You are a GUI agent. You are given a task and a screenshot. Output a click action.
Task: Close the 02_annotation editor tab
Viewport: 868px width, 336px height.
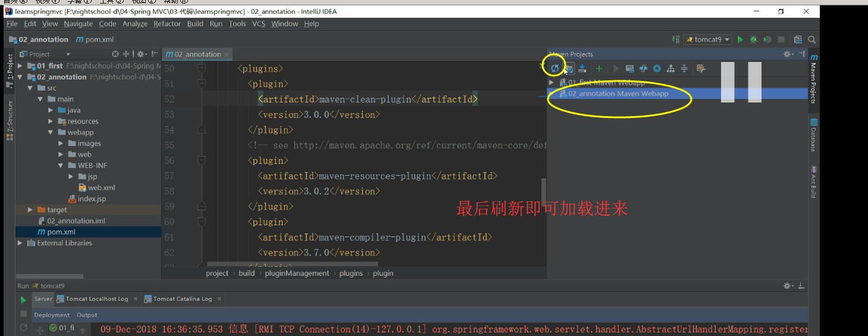(x=227, y=54)
